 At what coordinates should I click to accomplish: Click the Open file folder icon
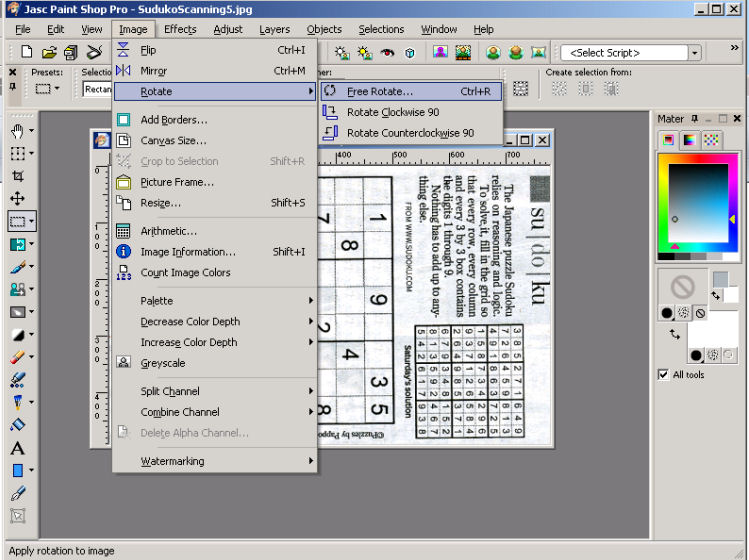click(49, 52)
